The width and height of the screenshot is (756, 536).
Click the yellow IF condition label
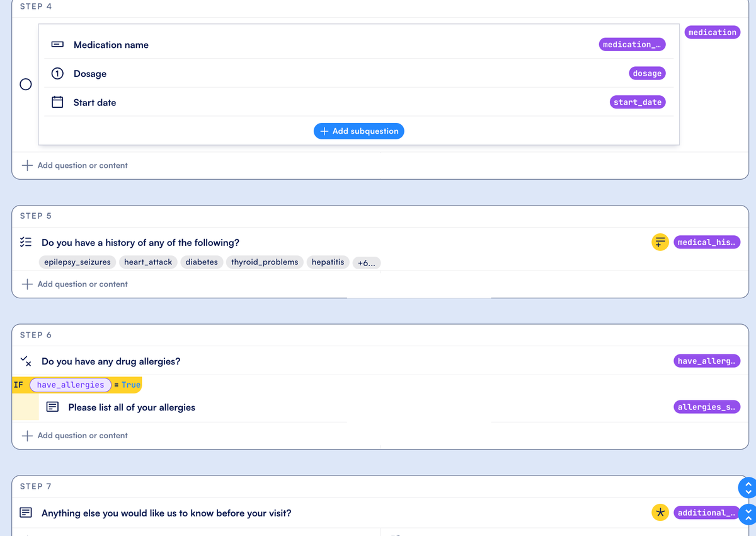(x=18, y=385)
